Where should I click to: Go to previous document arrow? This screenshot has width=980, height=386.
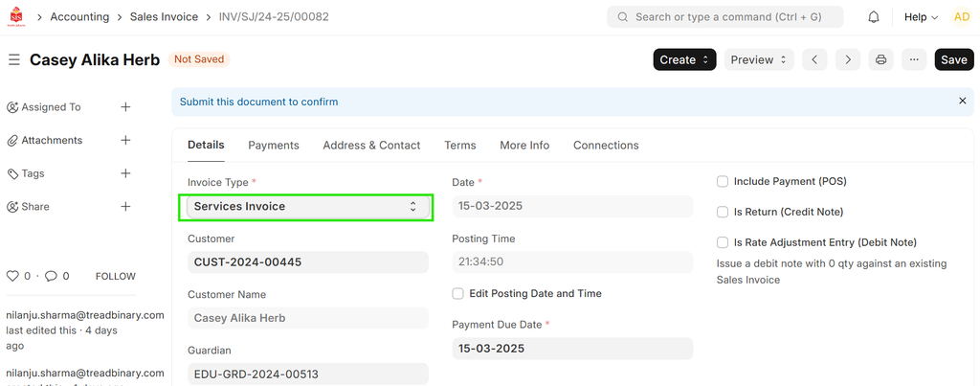pyautogui.click(x=814, y=59)
